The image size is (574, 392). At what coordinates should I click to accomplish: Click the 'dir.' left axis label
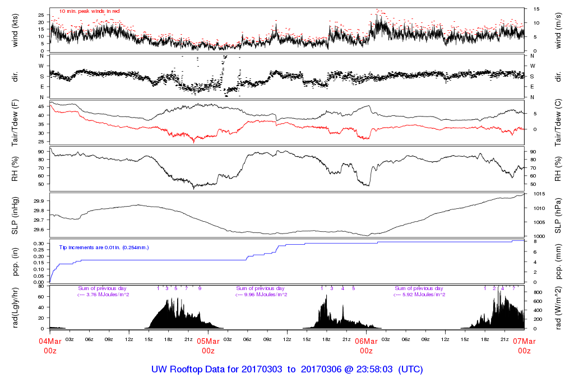pos(15,77)
